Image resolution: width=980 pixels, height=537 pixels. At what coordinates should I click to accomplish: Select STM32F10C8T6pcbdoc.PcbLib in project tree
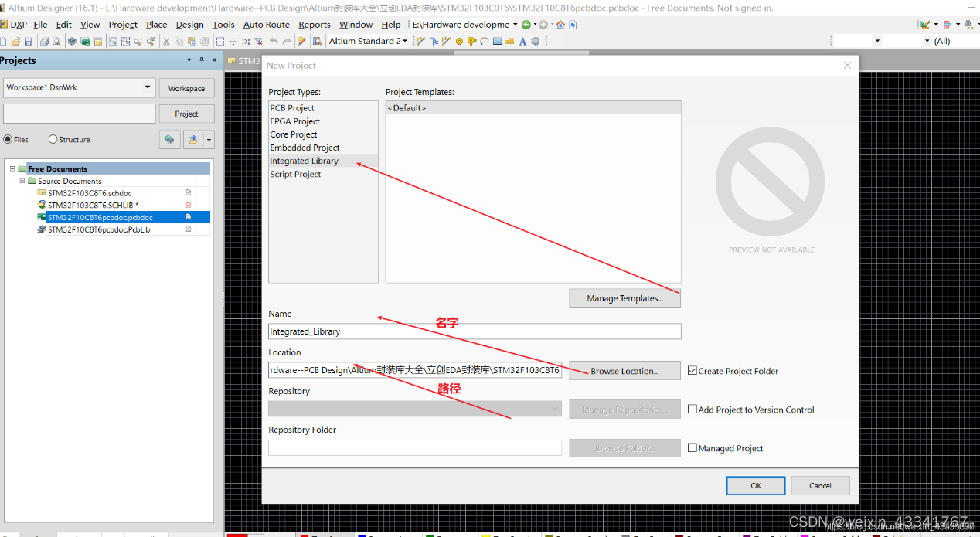[x=99, y=229]
